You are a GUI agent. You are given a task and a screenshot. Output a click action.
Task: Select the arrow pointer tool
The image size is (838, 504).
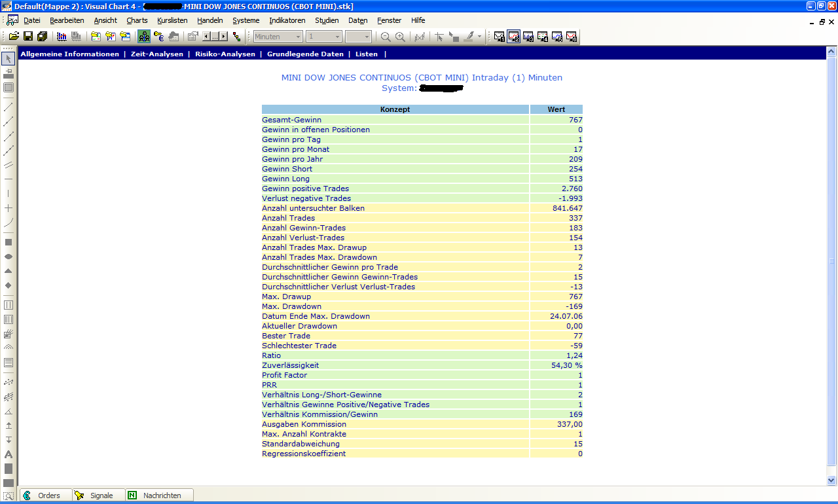click(9, 59)
